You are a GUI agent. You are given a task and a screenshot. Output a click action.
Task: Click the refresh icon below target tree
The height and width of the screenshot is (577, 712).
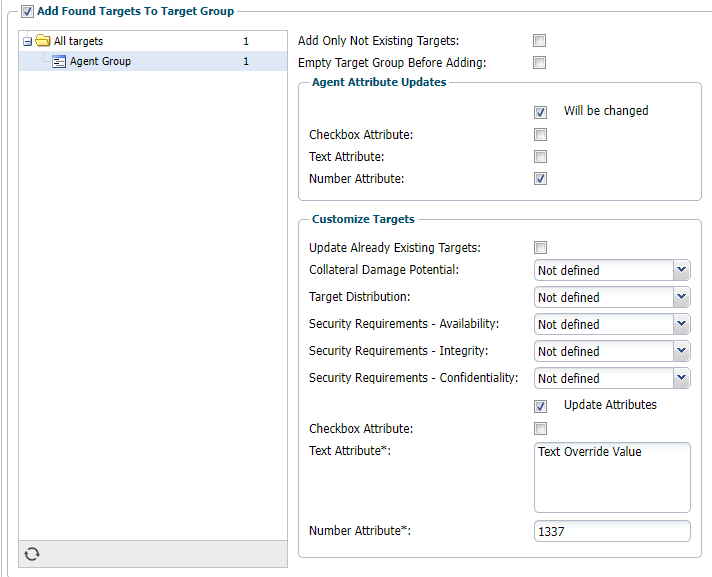[x=32, y=554]
